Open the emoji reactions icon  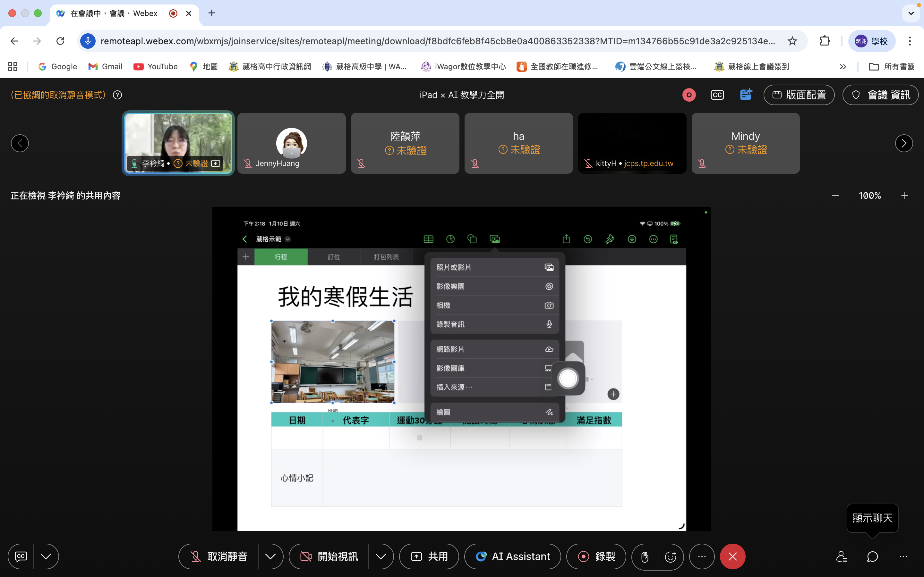pyautogui.click(x=671, y=557)
